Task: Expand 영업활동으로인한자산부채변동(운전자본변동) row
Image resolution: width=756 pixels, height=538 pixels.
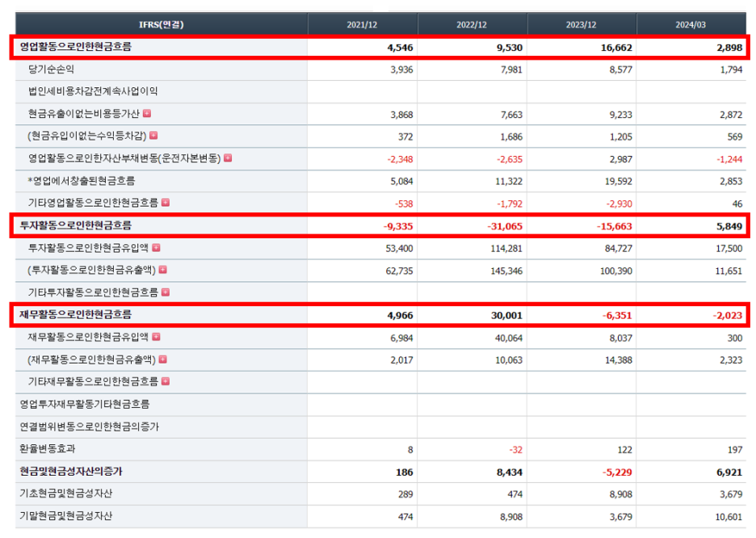Action: [x=228, y=158]
